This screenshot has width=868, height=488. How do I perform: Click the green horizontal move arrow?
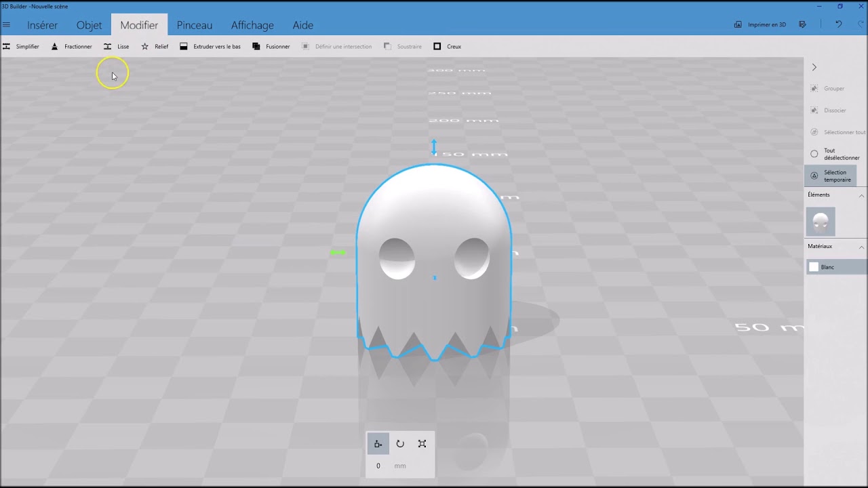(x=338, y=253)
